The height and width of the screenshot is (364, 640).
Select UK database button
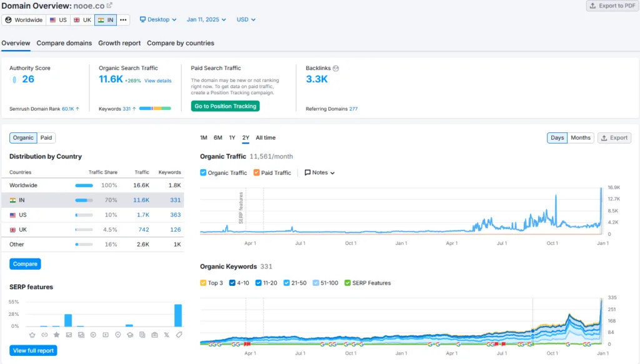pyautogui.click(x=82, y=20)
